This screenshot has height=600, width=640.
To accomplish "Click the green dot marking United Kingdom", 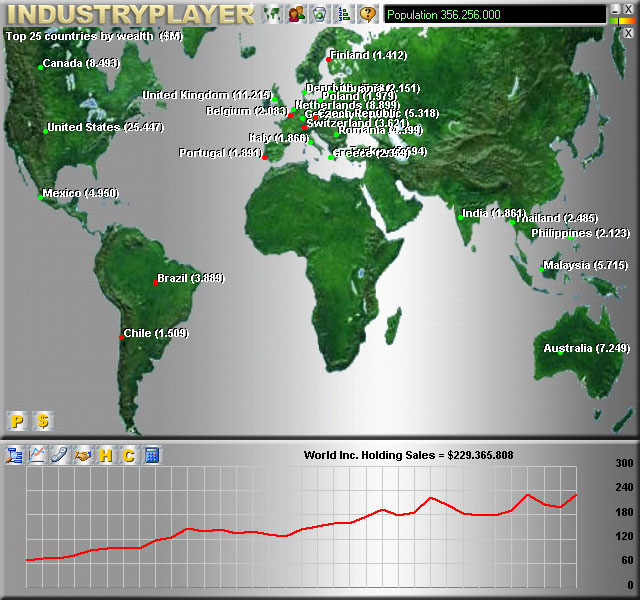I will (275, 99).
